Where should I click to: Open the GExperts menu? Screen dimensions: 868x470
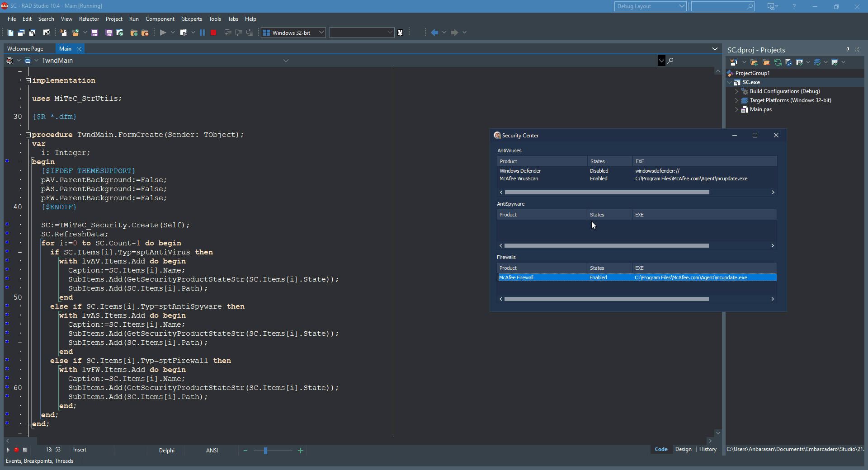pos(192,19)
